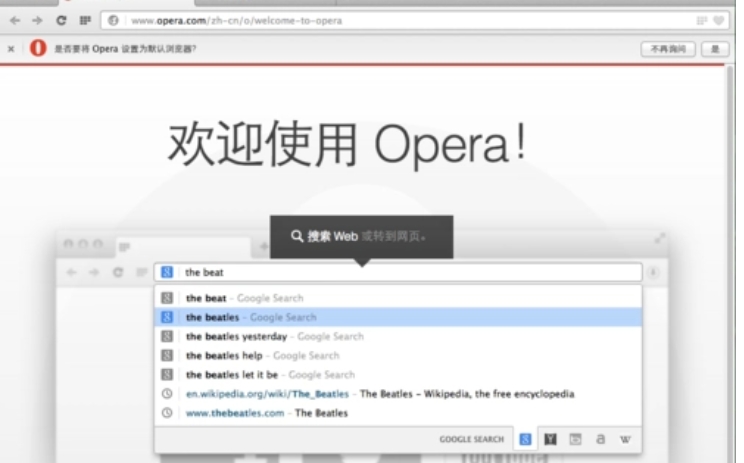This screenshot has height=463, width=744.
Task: Choose Amazon search engine icon
Action: click(x=601, y=439)
